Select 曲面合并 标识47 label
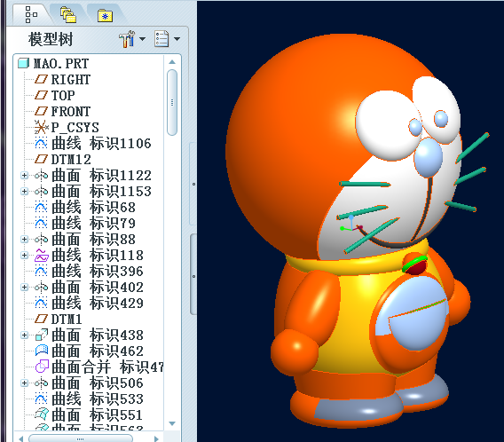This screenshot has height=442, width=504. pos(107,367)
